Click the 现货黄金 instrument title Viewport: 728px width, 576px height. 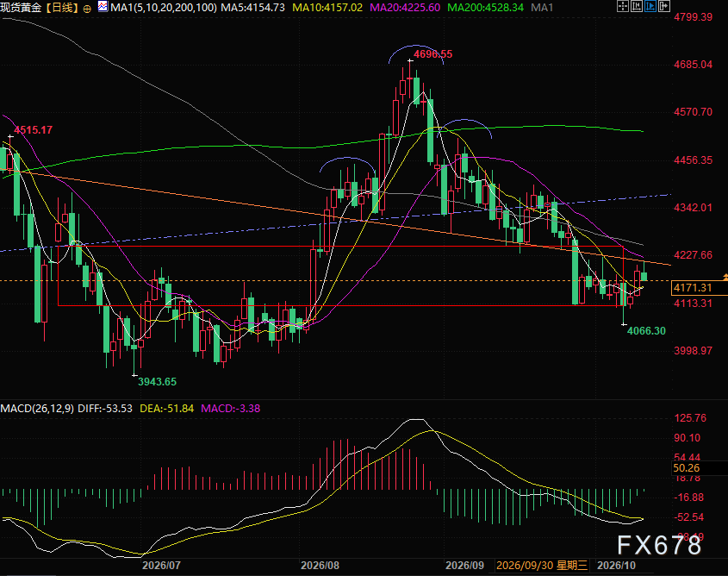(22, 8)
